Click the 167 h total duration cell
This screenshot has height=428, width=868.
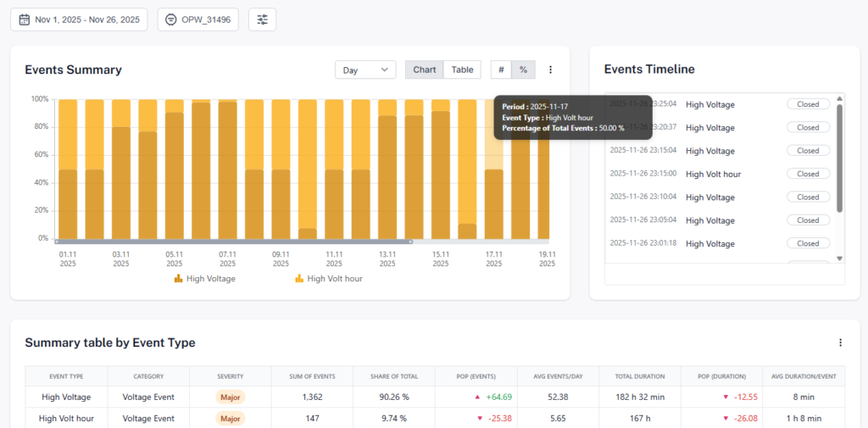point(640,419)
